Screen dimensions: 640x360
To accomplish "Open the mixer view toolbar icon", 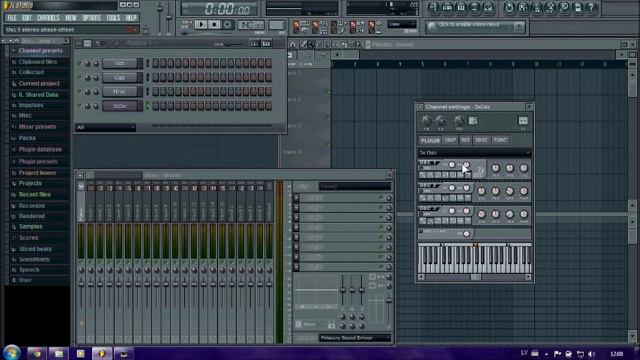I will [x=489, y=7].
